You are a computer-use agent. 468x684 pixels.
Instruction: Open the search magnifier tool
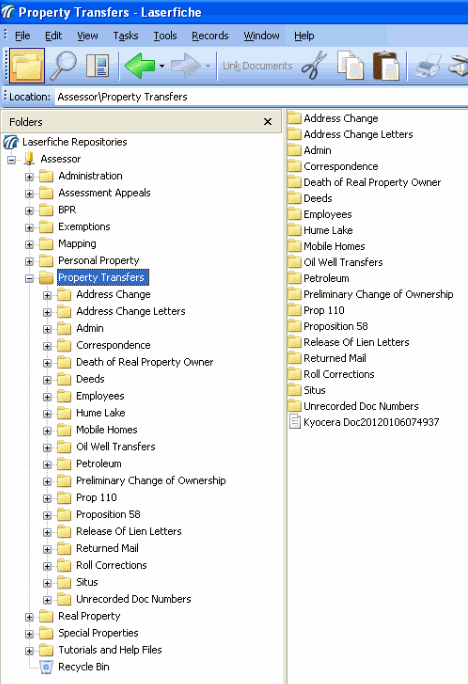tap(64, 66)
